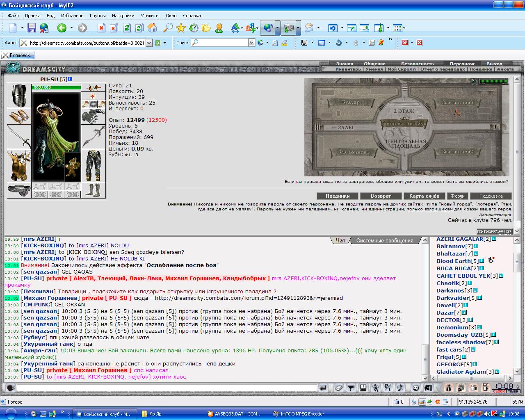Expand dropdown beside the Go arrow
Screen dimensions: 525x420
(x=164, y=43)
